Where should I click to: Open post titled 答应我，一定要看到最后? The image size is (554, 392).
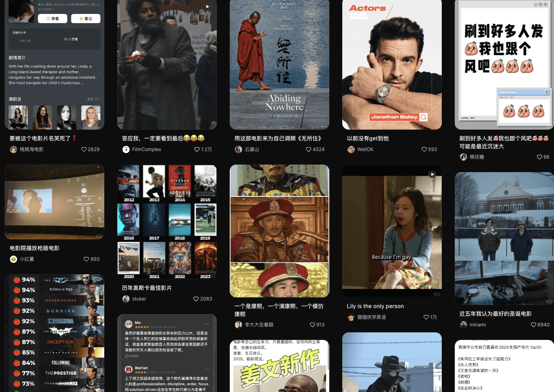163,138
